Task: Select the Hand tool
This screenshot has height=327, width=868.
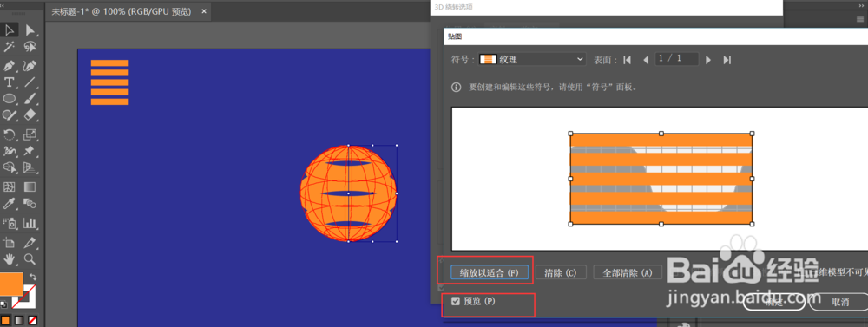Action: [x=9, y=259]
